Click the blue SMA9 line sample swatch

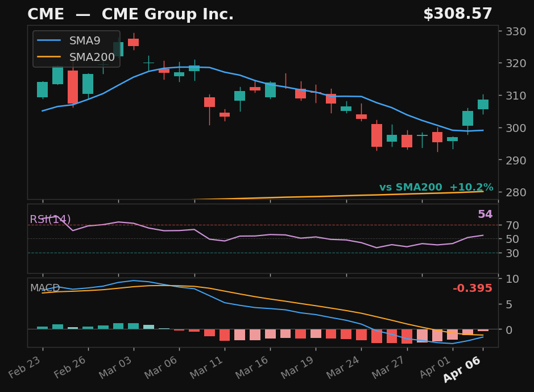(49, 40)
